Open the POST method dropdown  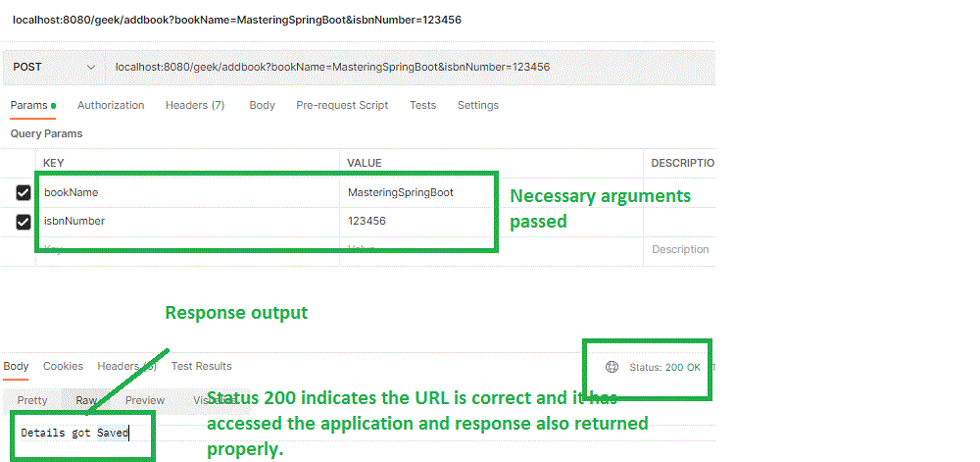point(53,67)
